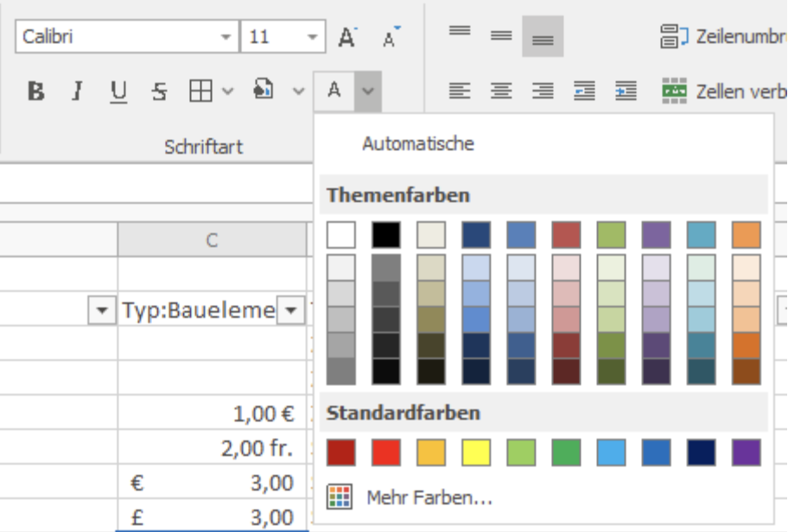Pick the black theme color
The height and width of the screenshot is (532, 788).
click(386, 235)
